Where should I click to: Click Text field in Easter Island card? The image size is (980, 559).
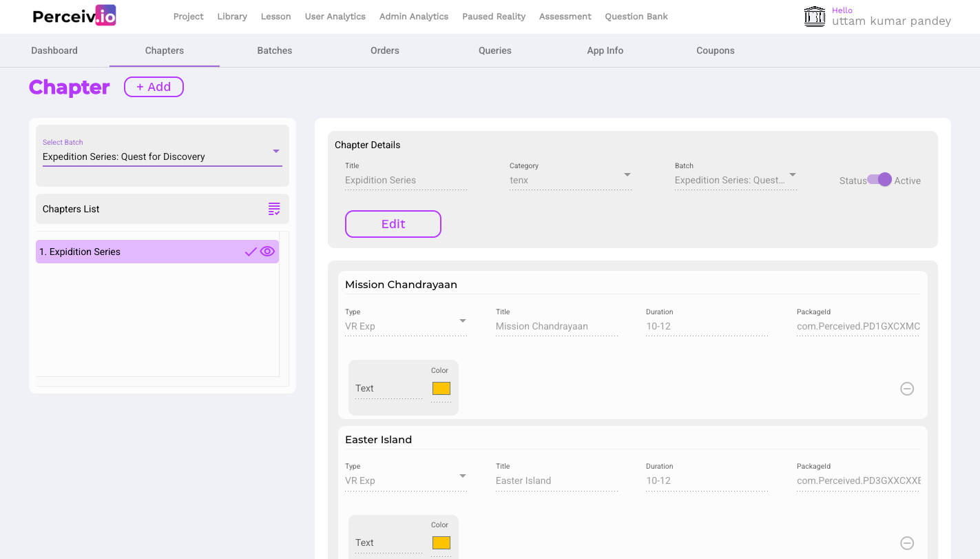point(389,543)
